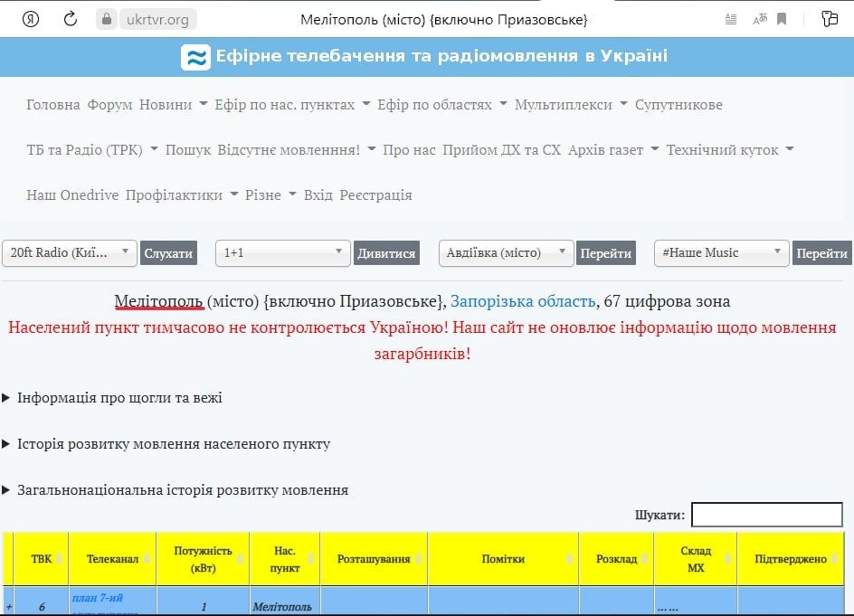Open the Пошук menu item
854x616 pixels.
[x=188, y=150]
